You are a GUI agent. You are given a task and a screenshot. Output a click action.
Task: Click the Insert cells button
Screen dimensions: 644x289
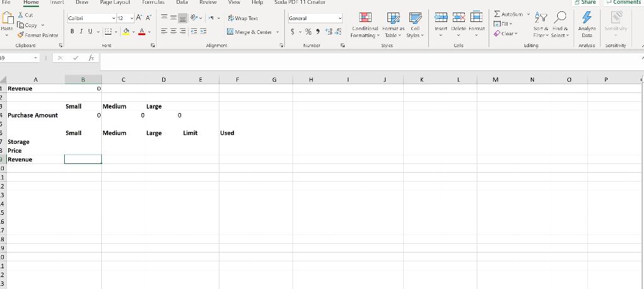point(441,25)
